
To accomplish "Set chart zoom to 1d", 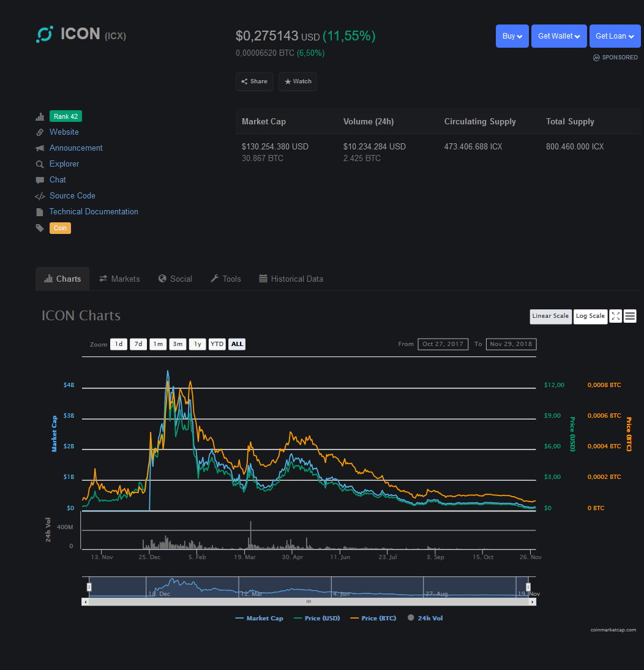I will click(119, 344).
